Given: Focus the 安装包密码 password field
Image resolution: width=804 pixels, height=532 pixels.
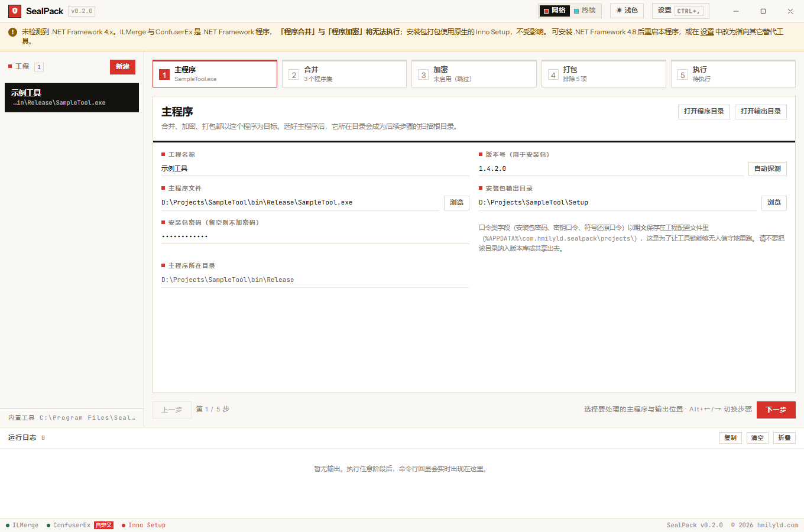Looking at the screenshot, I should (x=315, y=236).
